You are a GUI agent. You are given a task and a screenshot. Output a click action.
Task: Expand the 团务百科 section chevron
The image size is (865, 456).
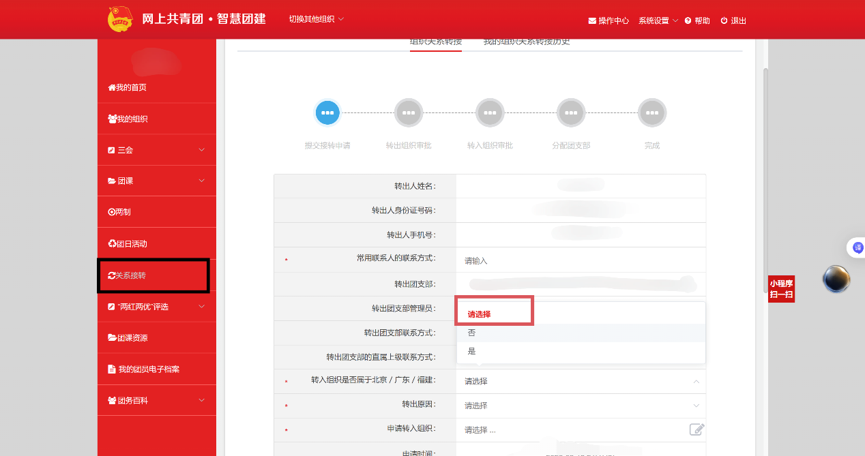[x=201, y=400]
